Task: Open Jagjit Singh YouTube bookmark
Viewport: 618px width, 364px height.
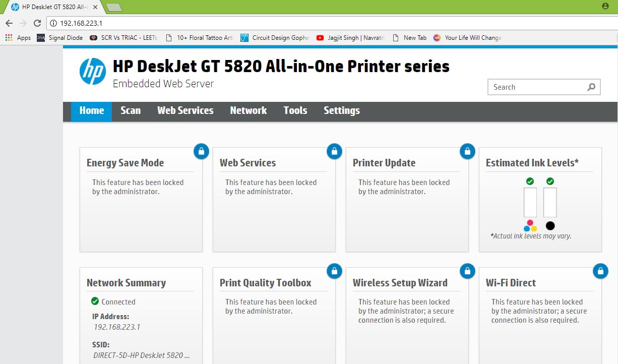Action: click(350, 38)
